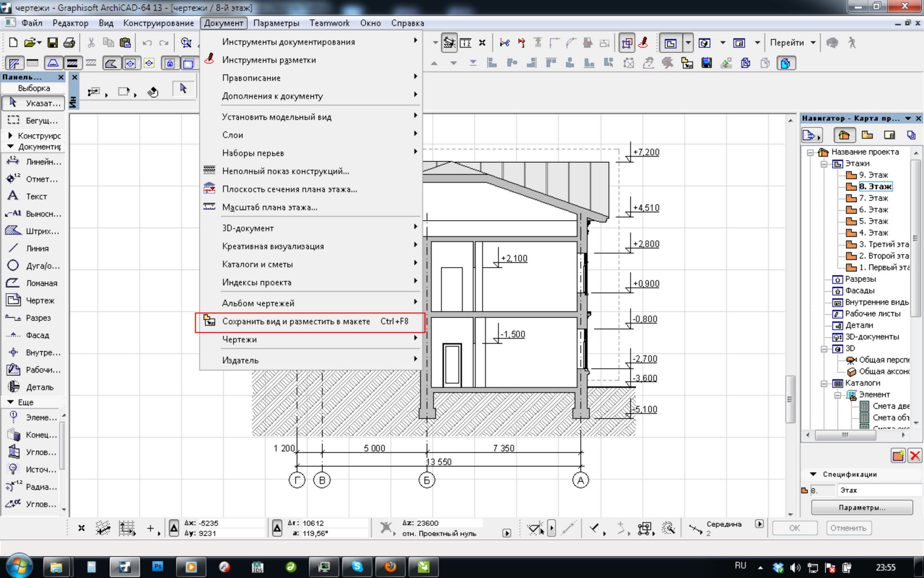Open the Перейти dropdown arrow
The image size is (924, 578).
(x=813, y=43)
